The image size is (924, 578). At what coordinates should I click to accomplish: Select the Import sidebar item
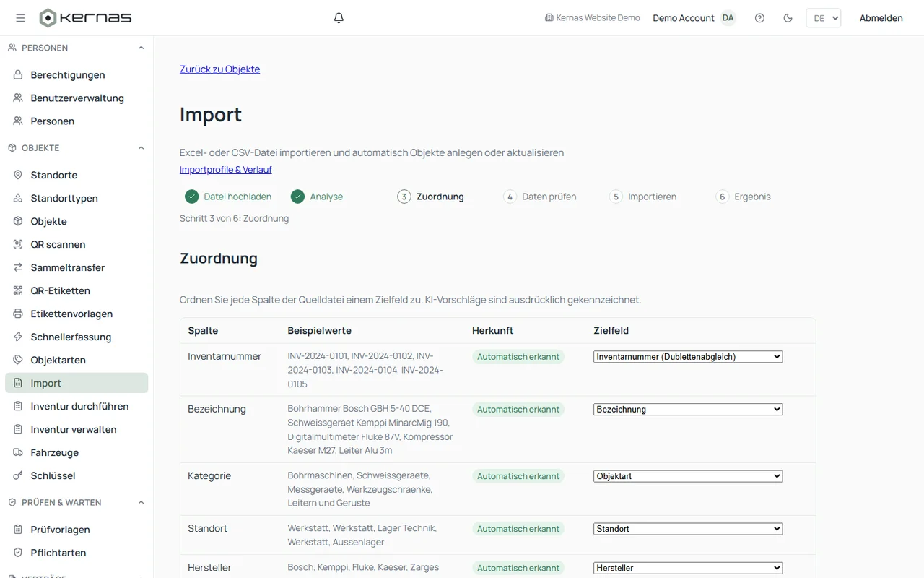pos(77,384)
